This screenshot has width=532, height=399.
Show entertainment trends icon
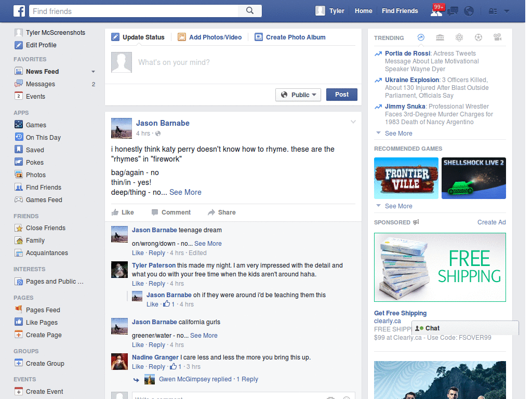point(498,37)
